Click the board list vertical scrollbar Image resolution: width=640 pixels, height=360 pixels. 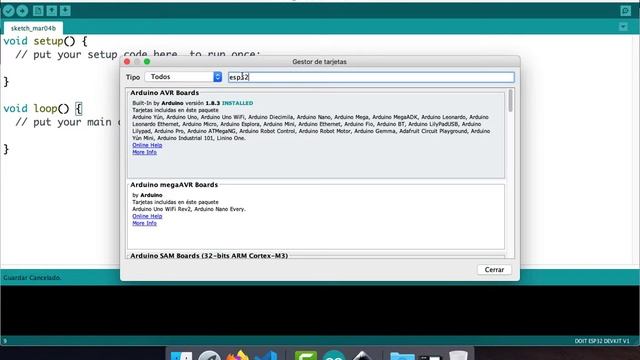(x=510, y=101)
